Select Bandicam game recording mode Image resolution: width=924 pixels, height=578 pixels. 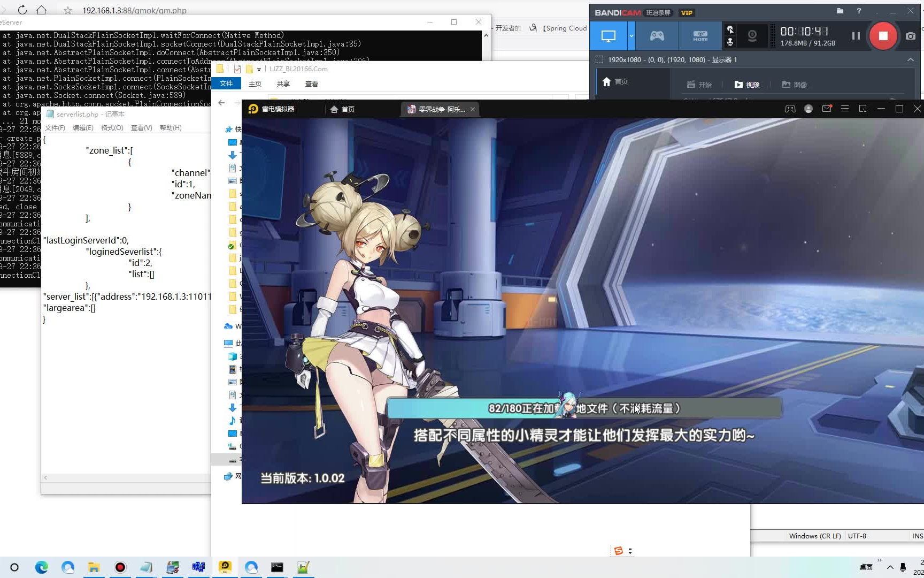tap(657, 36)
